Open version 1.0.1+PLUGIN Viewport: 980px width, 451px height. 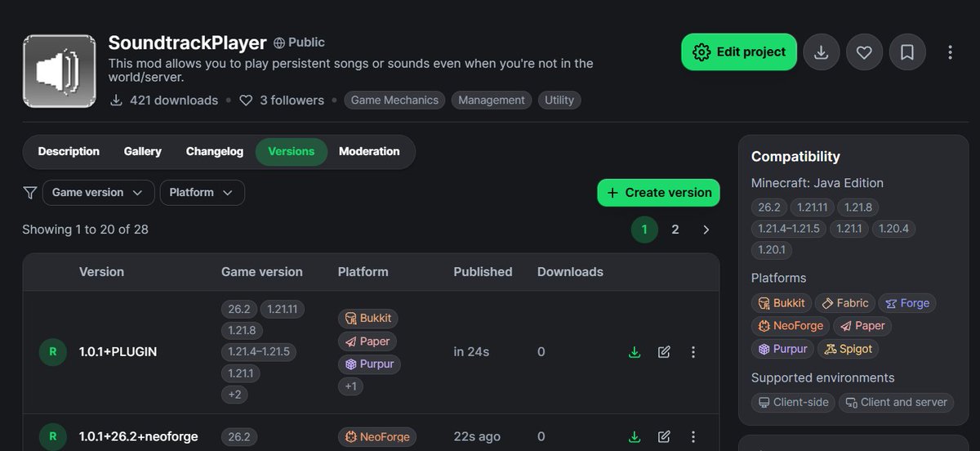[x=118, y=352]
